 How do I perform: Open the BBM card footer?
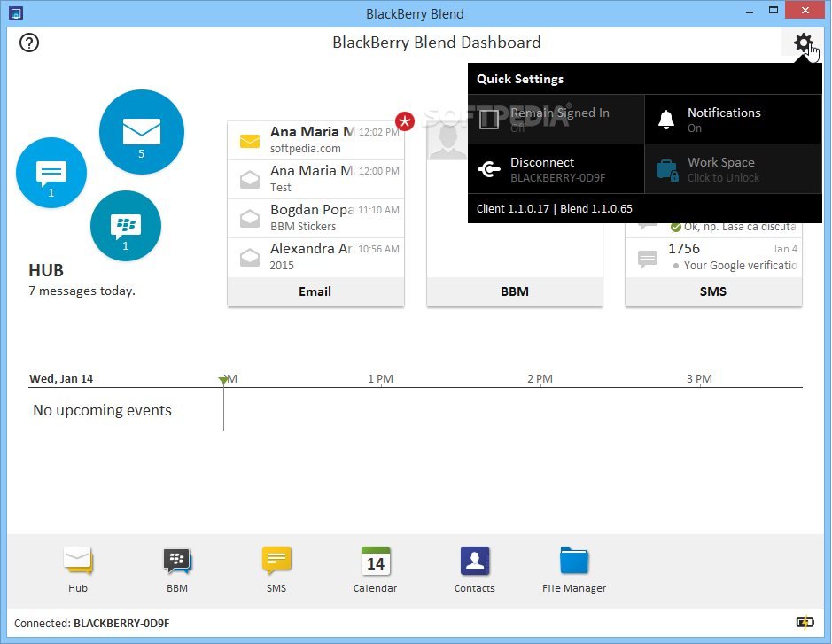click(515, 291)
